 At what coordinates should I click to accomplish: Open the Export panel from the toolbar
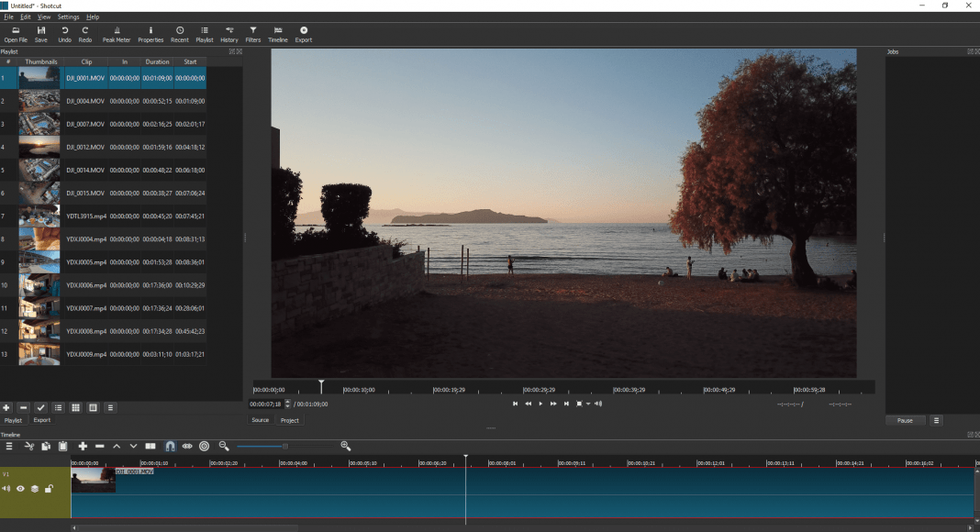304,34
